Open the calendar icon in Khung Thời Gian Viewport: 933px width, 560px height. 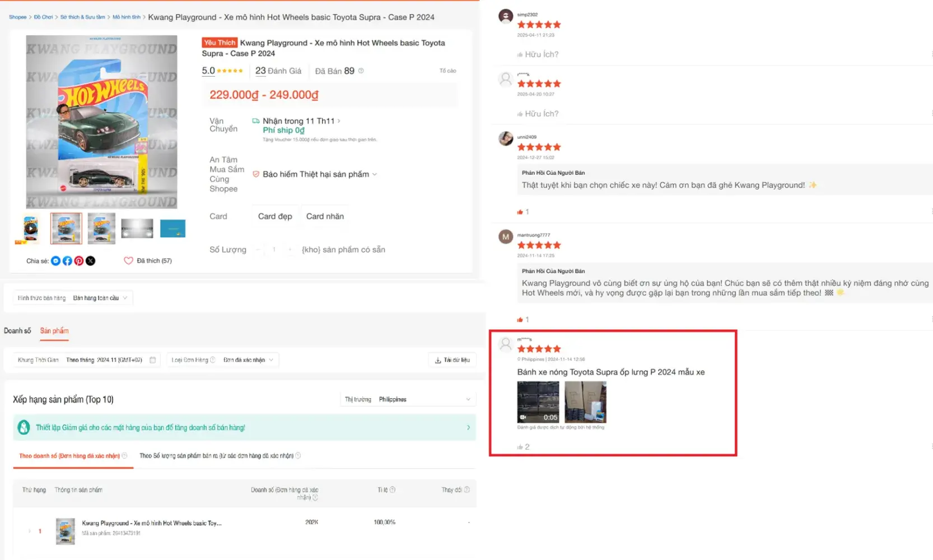coord(152,360)
